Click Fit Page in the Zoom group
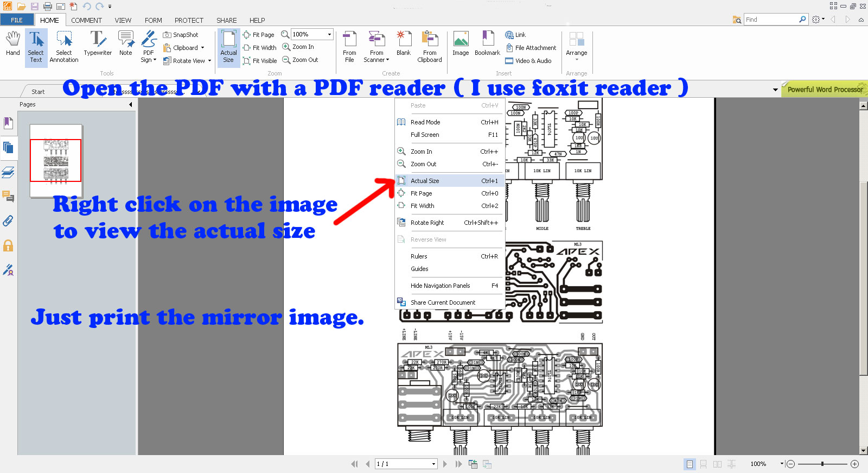The width and height of the screenshot is (868, 473). point(259,35)
